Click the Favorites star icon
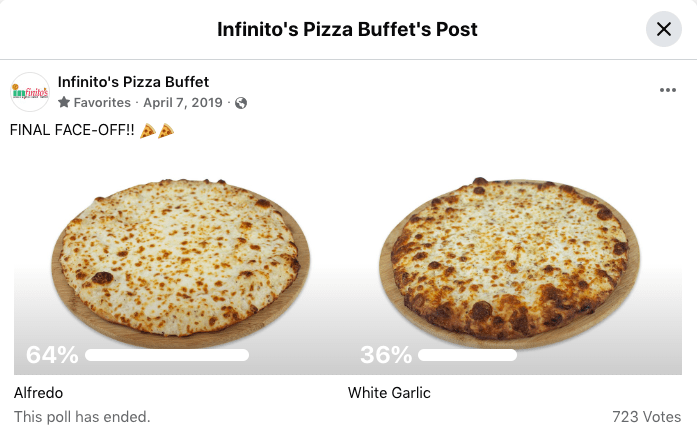 click(64, 103)
